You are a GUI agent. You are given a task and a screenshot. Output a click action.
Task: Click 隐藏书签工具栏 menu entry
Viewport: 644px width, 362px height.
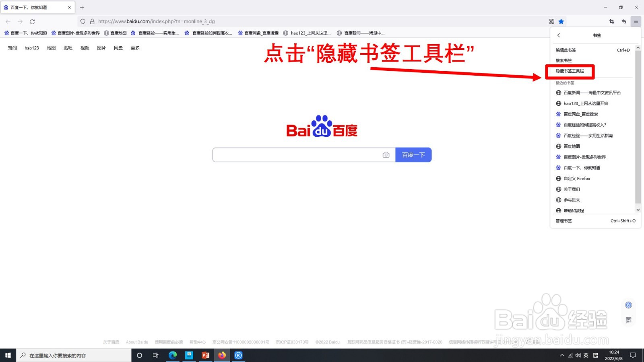point(570,71)
